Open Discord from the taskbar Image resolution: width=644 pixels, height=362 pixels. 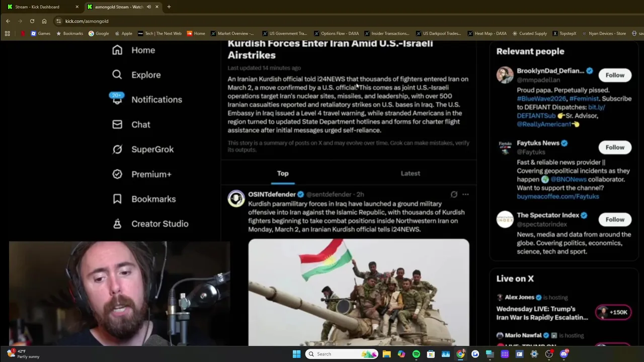click(564, 354)
